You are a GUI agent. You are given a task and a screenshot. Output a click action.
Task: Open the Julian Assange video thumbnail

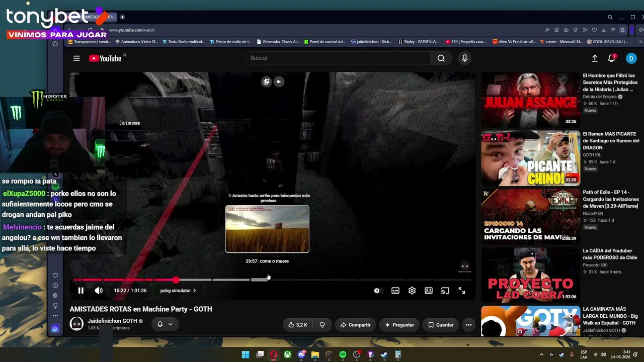tap(530, 99)
